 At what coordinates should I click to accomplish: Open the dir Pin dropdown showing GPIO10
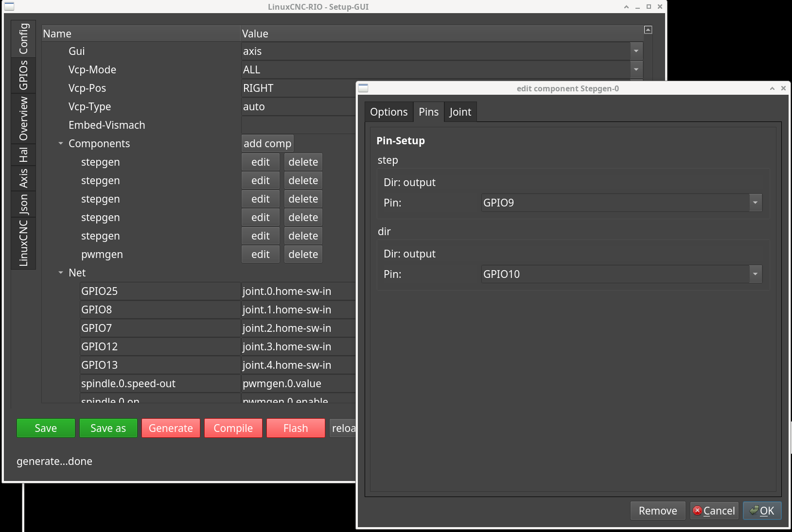click(621, 274)
